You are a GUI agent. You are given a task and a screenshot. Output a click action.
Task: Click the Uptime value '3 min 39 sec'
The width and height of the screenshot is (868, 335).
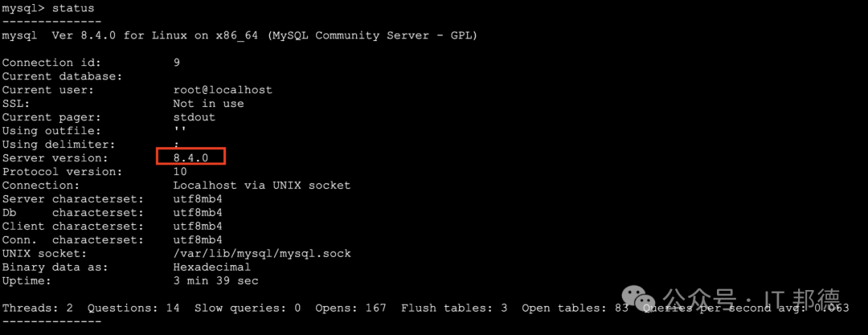pos(215,280)
